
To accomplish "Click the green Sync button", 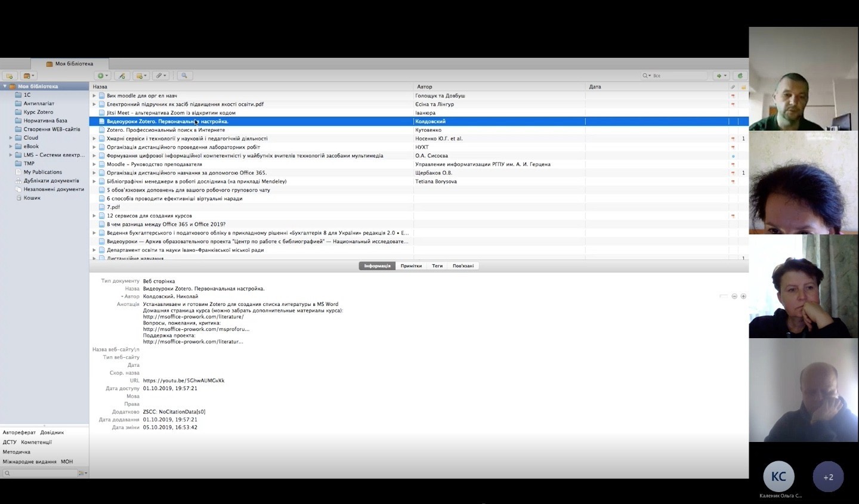I will point(740,76).
